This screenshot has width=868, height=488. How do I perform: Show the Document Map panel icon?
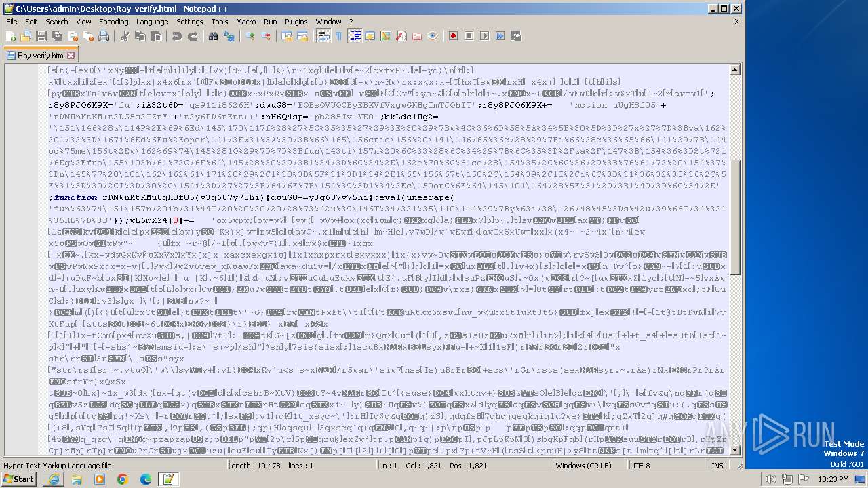pyautogui.click(x=386, y=36)
